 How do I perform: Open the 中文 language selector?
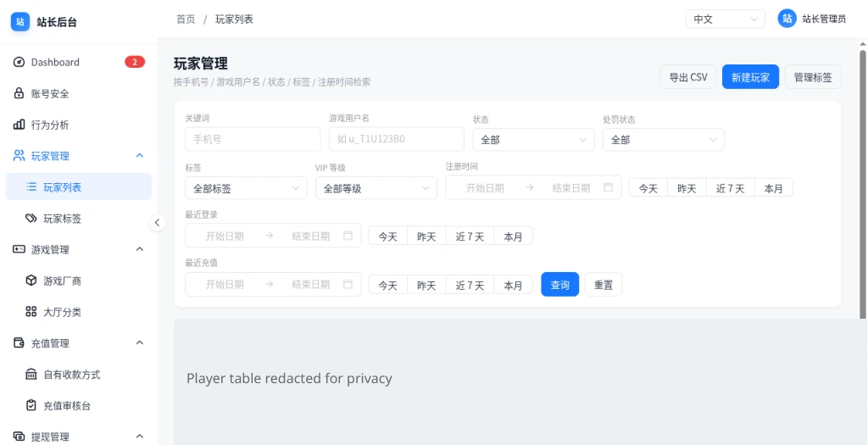pyautogui.click(x=726, y=19)
